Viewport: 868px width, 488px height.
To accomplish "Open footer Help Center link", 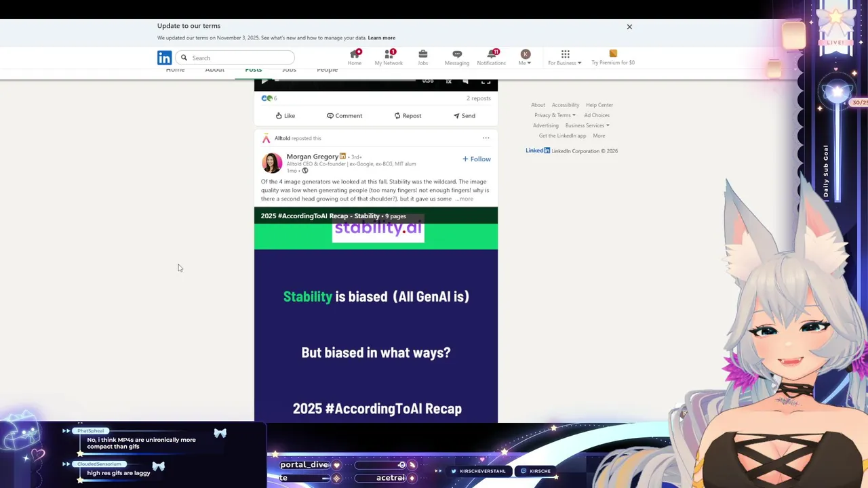I will coord(599,105).
